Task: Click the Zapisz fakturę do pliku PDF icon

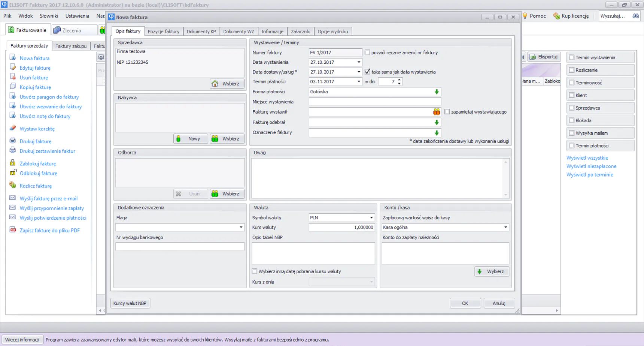Action: pyautogui.click(x=13, y=230)
